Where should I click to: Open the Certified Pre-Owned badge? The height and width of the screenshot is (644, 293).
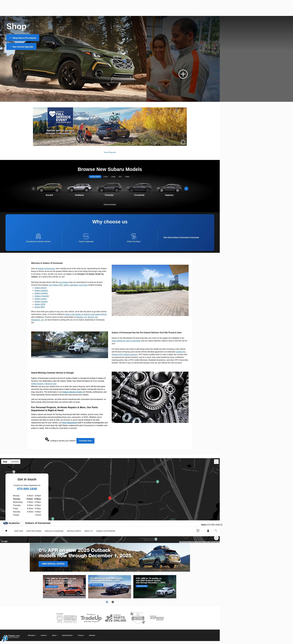[137, 618]
